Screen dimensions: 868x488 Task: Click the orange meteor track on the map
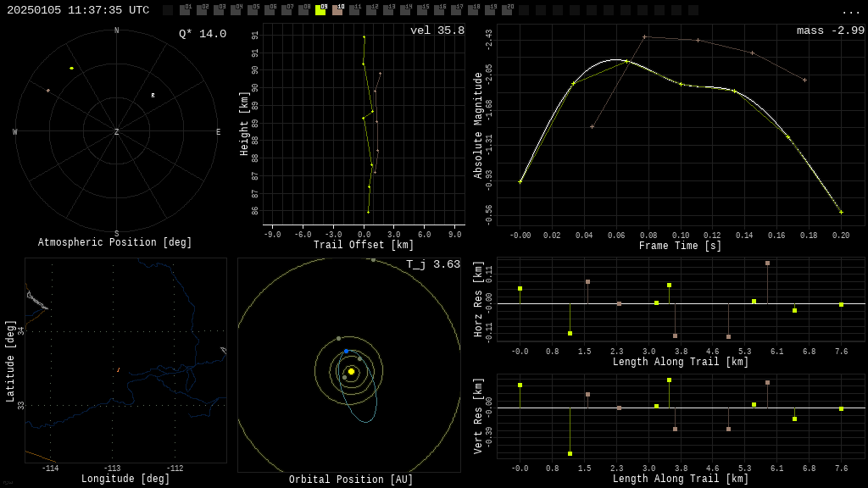(x=118, y=369)
